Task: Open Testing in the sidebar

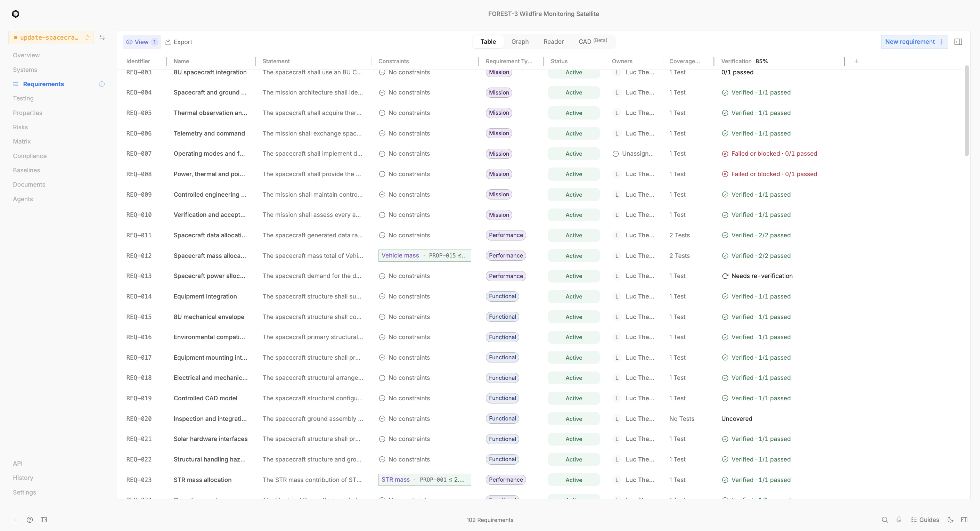Action: click(23, 98)
